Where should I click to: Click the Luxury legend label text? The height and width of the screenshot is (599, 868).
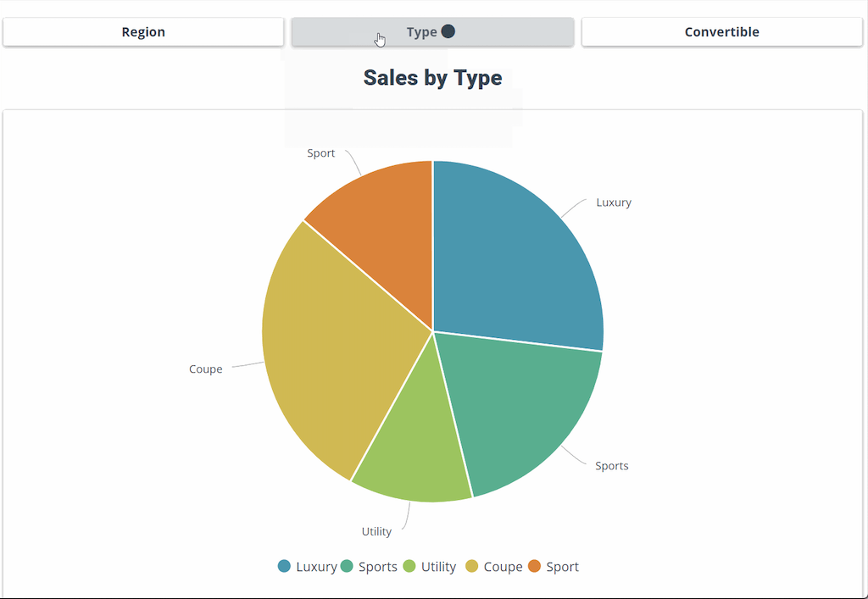click(x=316, y=567)
